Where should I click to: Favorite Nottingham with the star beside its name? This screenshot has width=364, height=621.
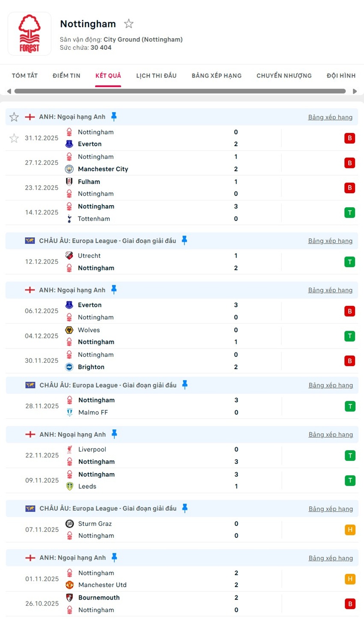pyautogui.click(x=128, y=24)
